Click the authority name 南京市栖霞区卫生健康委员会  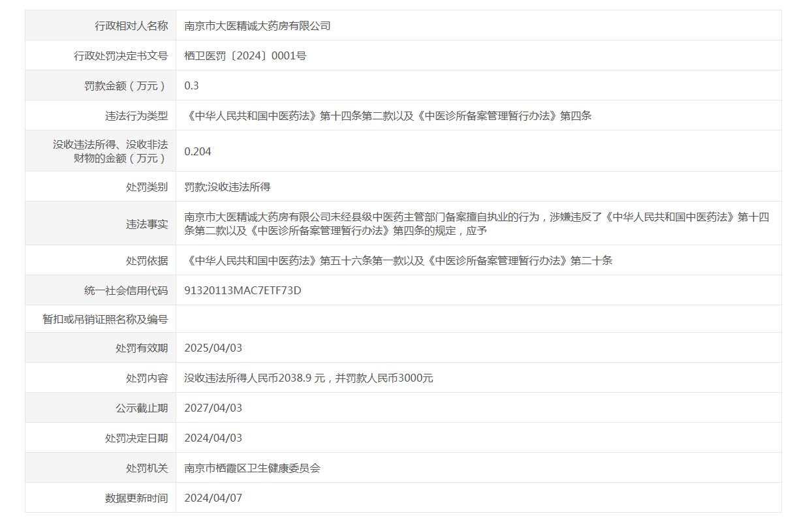(252, 468)
